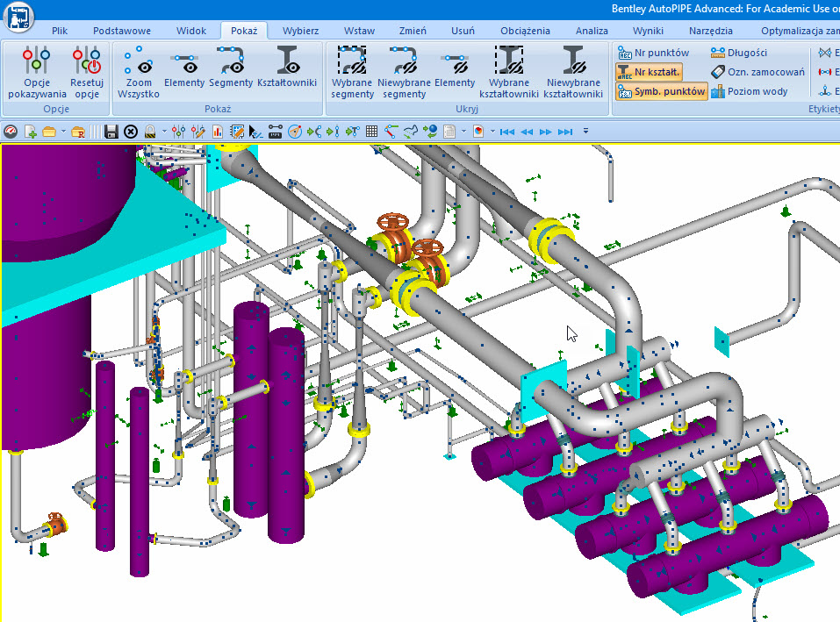Customize the quick access toolbar dropdown
The width and height of the screenshot is (840, 622).
[x=585, y=131]
